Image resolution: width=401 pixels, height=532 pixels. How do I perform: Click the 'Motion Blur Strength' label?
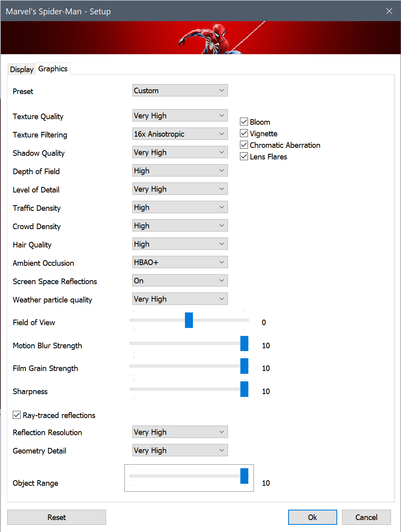coord(47,346)
